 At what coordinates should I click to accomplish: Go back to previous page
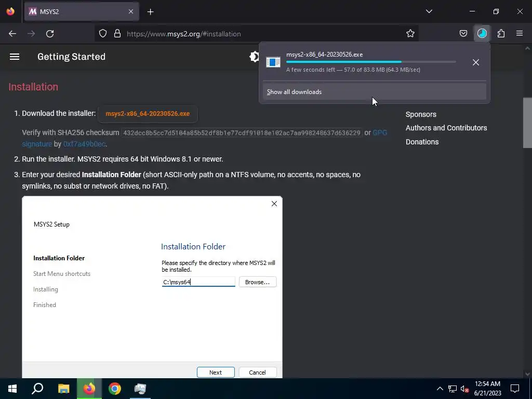[x=12, y=34]
